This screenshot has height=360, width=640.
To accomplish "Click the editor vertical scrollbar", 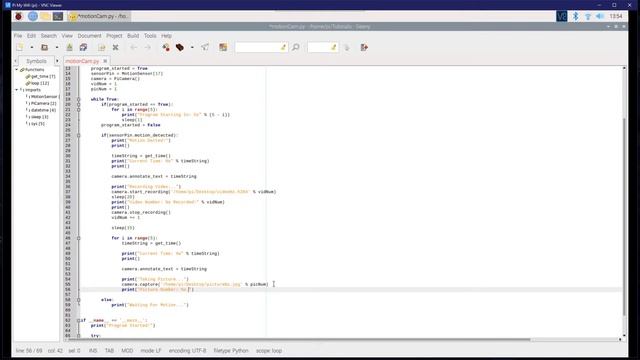I will pyautogui.click(x=624, y=216).
